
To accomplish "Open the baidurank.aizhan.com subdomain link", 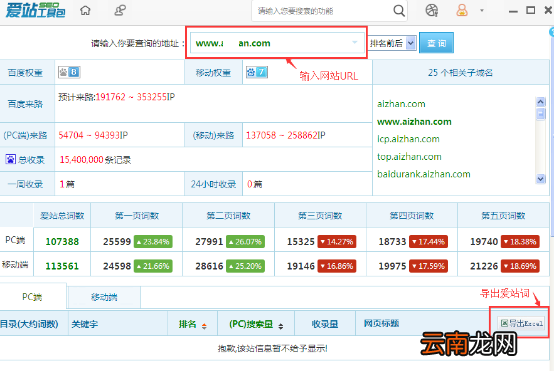I will click(424, 174).
